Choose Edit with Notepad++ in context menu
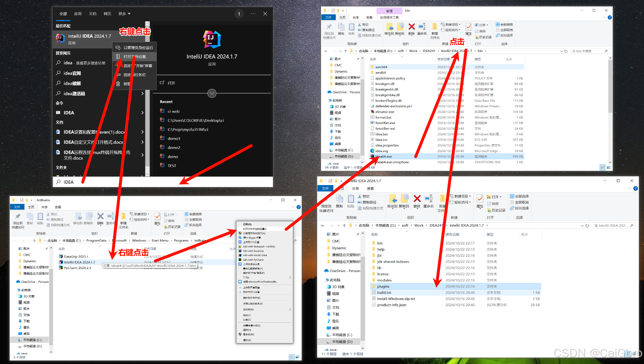The height and width of the screenshot is (364, 644). (264, 246)
